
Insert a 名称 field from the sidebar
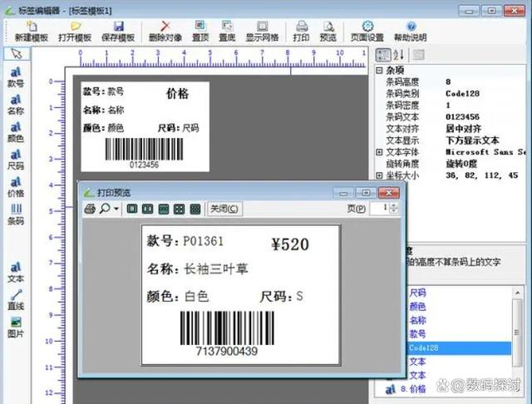point(16,105)
